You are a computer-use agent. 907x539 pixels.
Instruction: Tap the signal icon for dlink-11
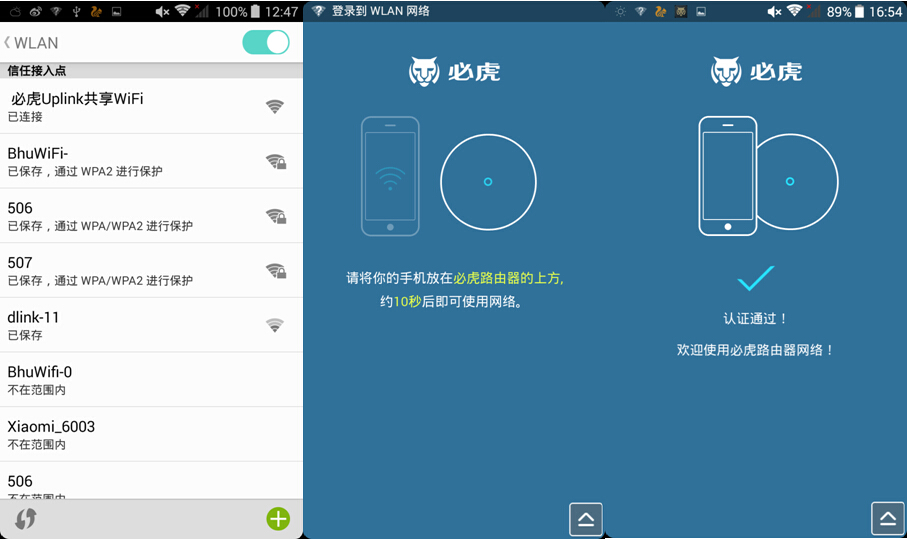[275, 325]
